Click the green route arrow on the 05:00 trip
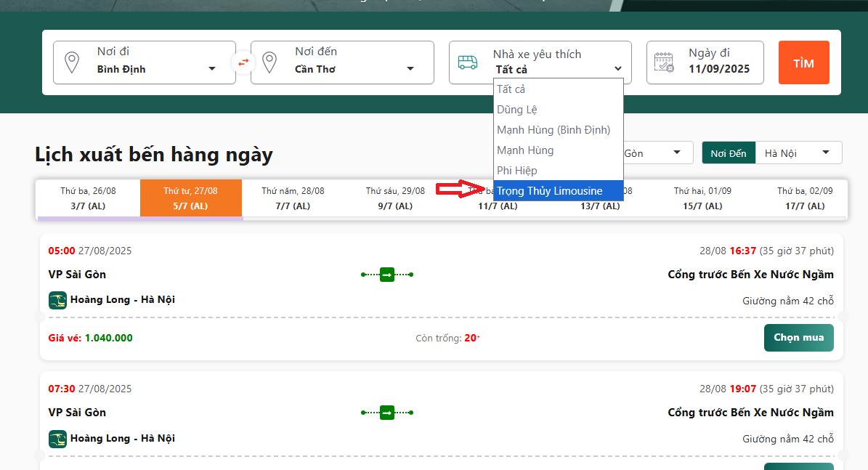The width and height of the screenshot is (868, 470). tap(387, 275)
